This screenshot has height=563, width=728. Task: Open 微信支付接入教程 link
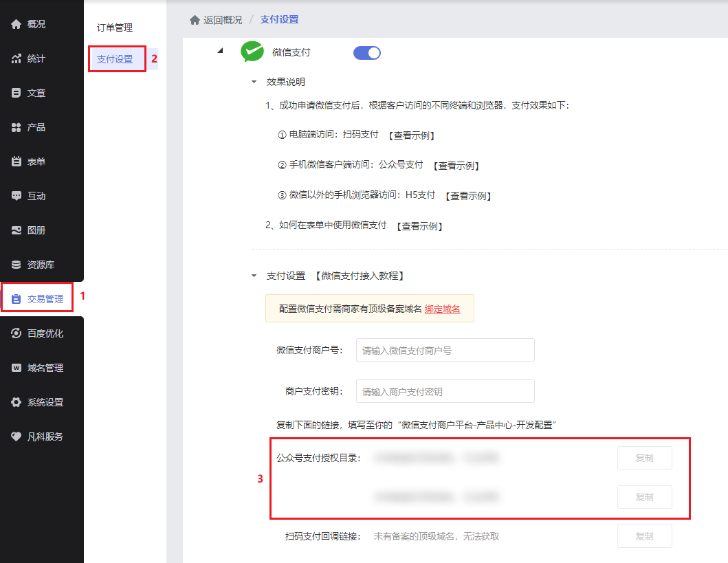360,276
